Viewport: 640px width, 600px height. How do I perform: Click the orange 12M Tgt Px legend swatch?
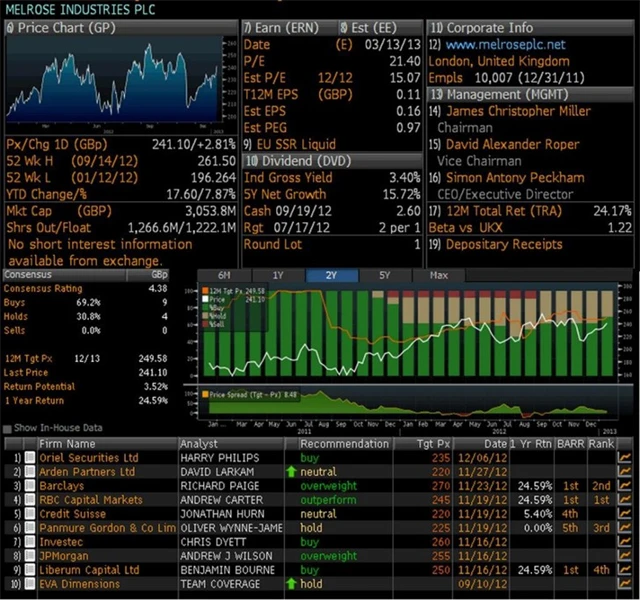(x=205, y=289)
